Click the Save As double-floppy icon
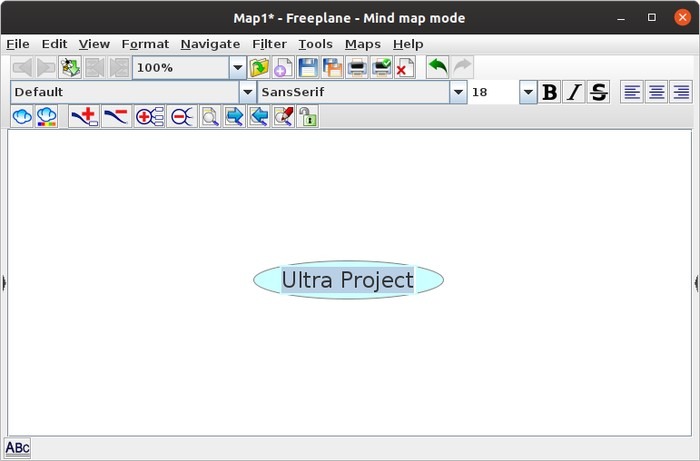This screenshot has height=461, width=700. coord(332,67)
